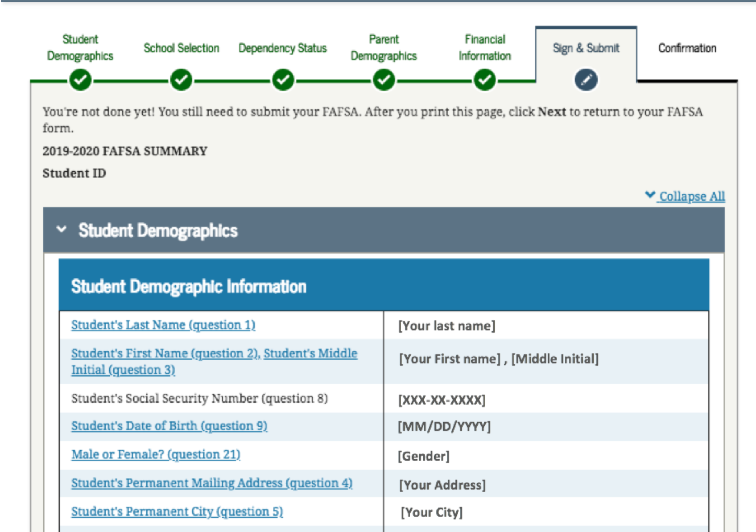This screenshot has width=756, height=532.
Task: Open Male or Female? (question 21) link
Action: pos(156,455)
